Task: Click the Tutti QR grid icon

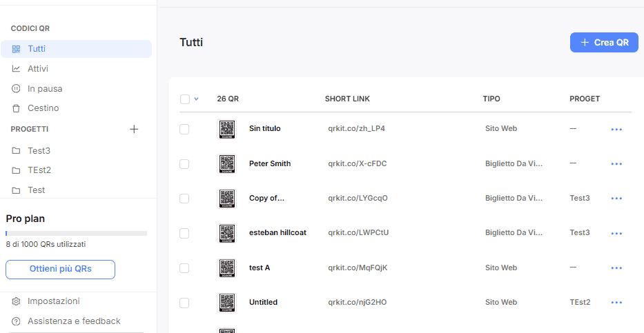Action: 17,49
